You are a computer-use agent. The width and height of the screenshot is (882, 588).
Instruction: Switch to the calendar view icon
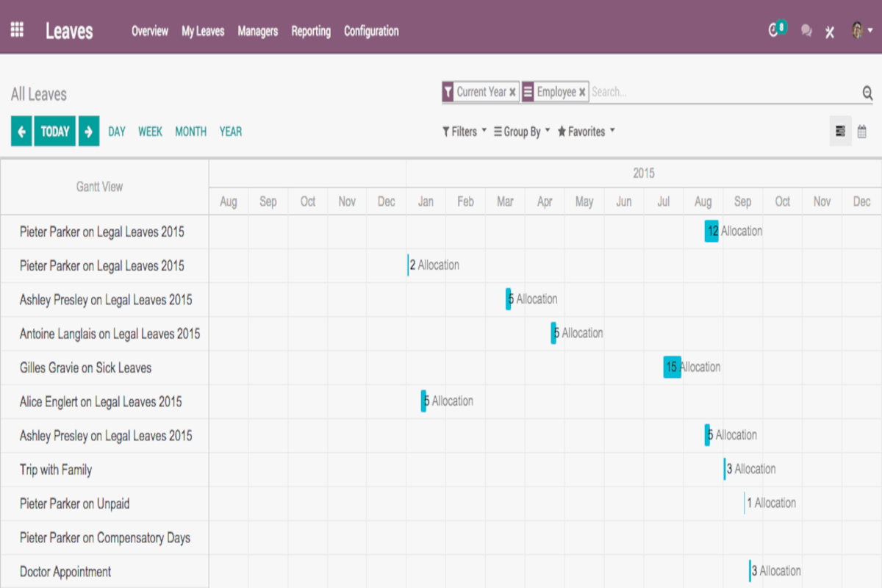(862, 132)
